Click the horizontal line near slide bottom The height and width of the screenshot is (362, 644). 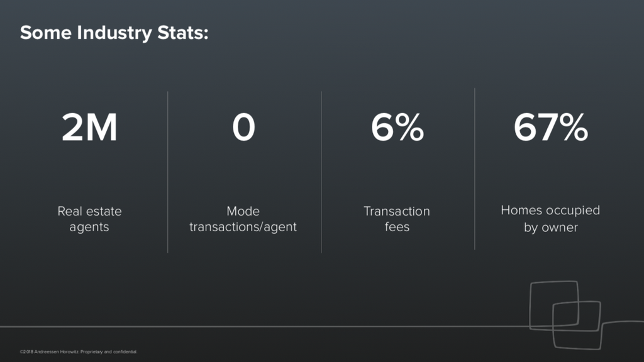pyautogui.click(x=252, y=326)
